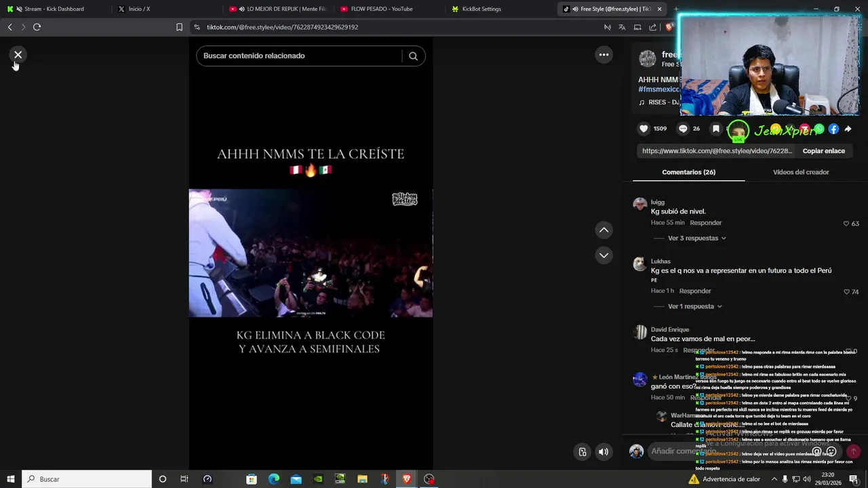Screen dimensions: 868x488
Task: Open OBS Studio taskbar icon
Action: point(429,479)
